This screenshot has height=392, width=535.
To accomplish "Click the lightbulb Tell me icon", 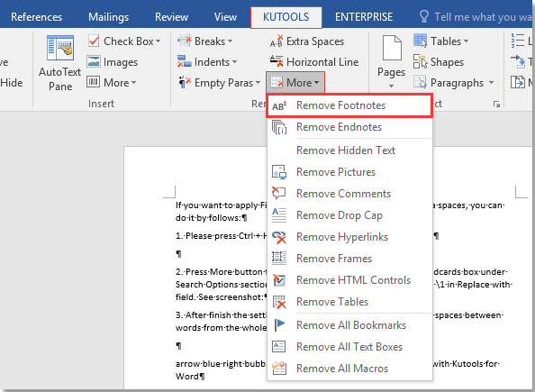I will tap(423, 16).
